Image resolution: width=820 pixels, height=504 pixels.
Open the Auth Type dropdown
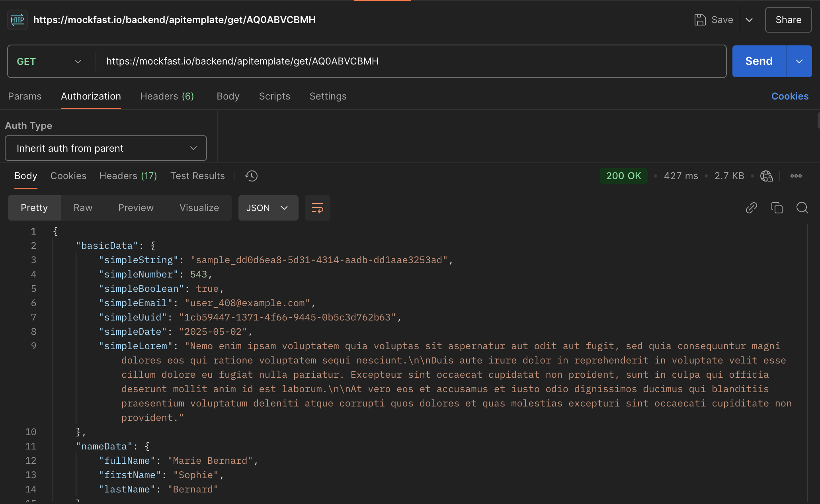[x=106, y=148]
